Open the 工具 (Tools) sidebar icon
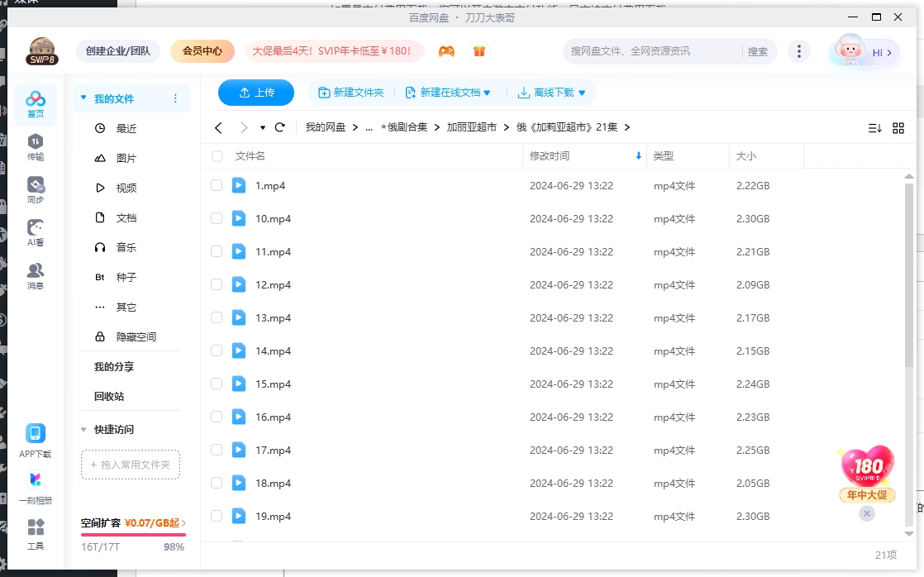Screen dimensions: 924x577 (36, 532)
